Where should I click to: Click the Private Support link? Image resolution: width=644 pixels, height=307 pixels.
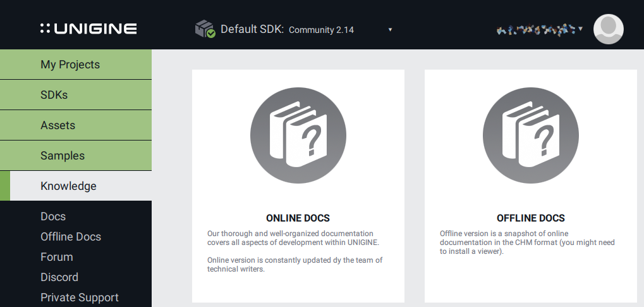click(x=80, y=298)
